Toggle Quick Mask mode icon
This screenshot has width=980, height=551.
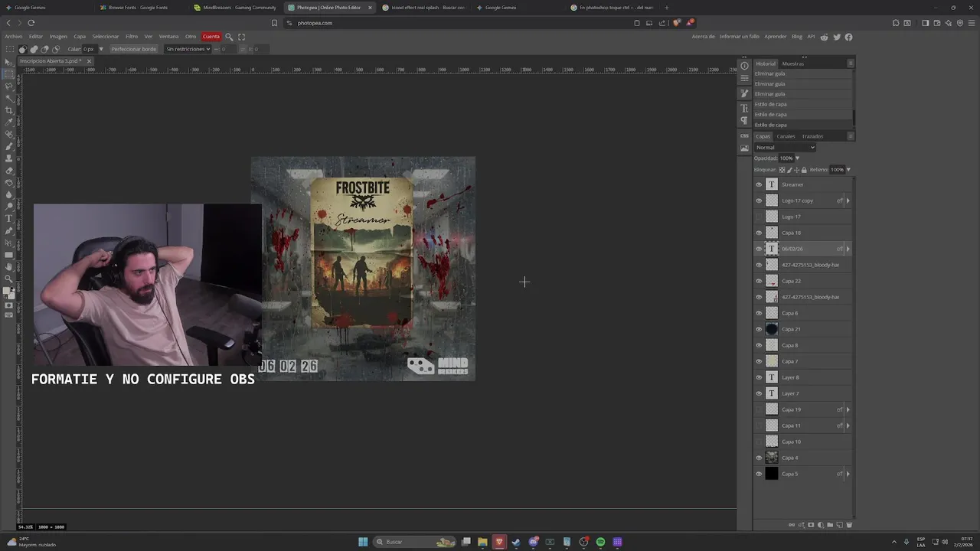[x=9, y=306]
